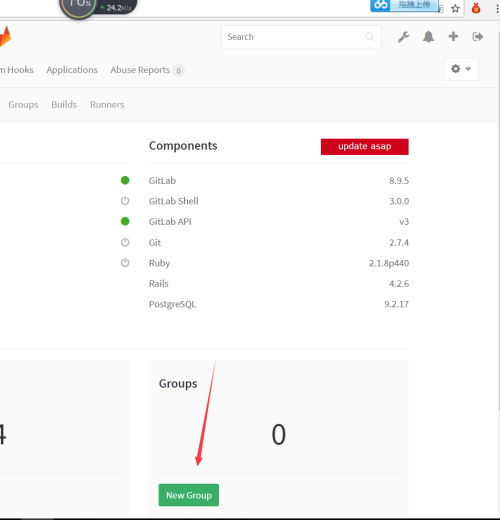Switch to the Runners sub-tab
The height and width of the screenshot is (520, 500).
107,105
